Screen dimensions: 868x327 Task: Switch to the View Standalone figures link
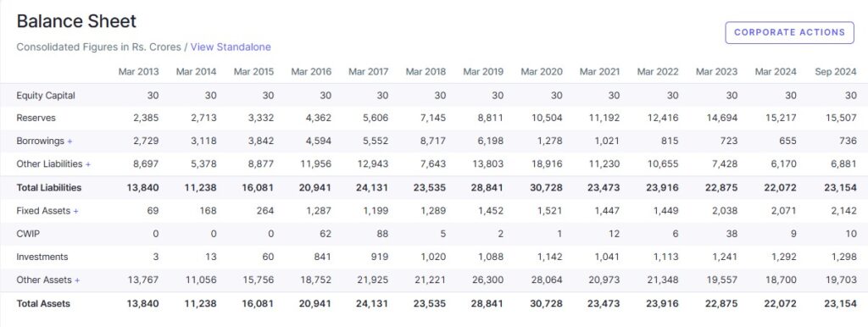click(231, 47)
